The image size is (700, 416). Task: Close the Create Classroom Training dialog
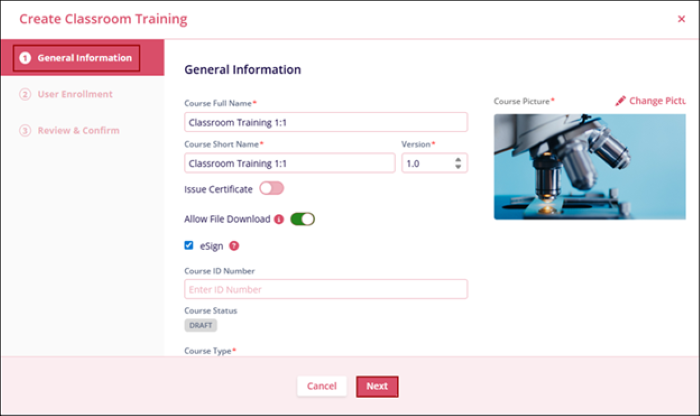click(x=682, y=19)
